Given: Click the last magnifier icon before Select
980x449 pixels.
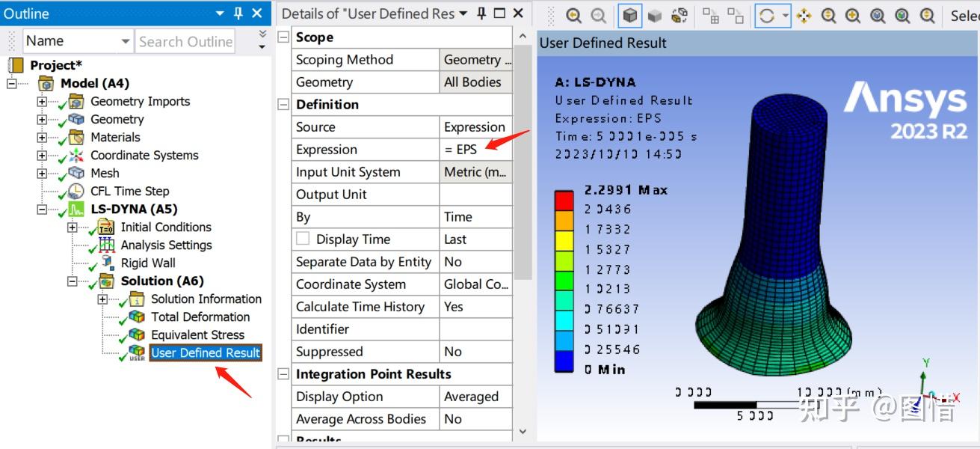Looking at the screenshot, I should [x=927, y=15].
